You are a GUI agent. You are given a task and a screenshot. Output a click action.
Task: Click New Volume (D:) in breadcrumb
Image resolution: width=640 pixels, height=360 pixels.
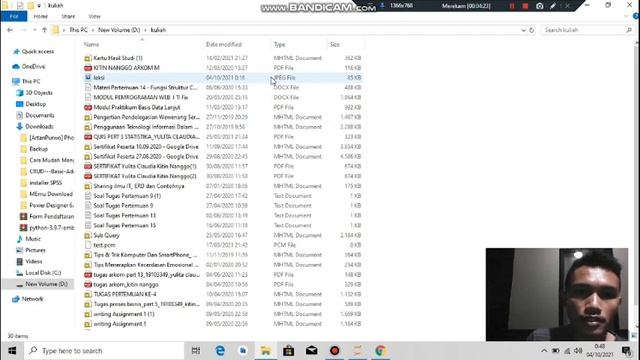click(x=119, y=30)
